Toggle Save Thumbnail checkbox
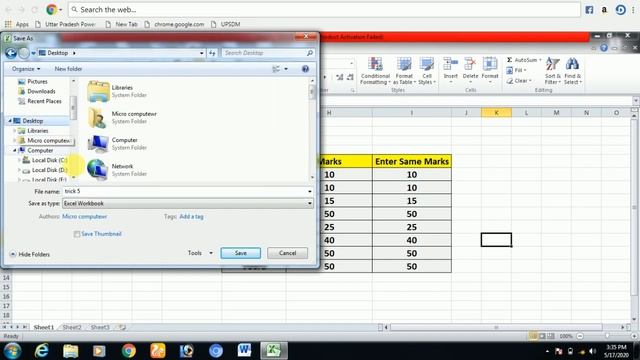Screen dimensions: 640x360 pos(77,234)
